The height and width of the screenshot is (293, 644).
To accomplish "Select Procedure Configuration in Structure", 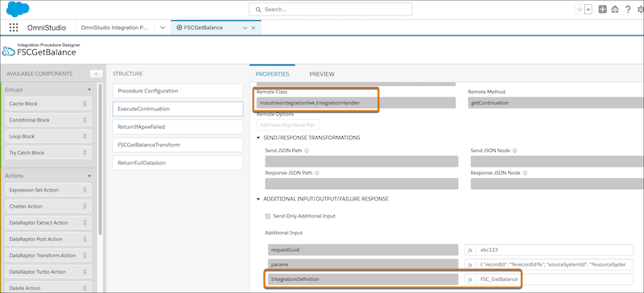I will (x=178, y=91).
